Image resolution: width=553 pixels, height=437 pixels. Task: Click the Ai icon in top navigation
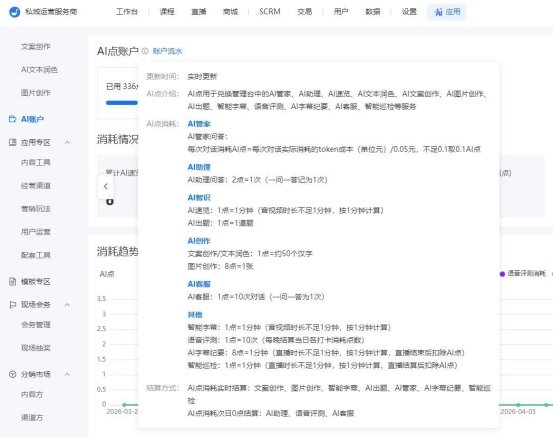pyautogui.click(x=439, y=12)
